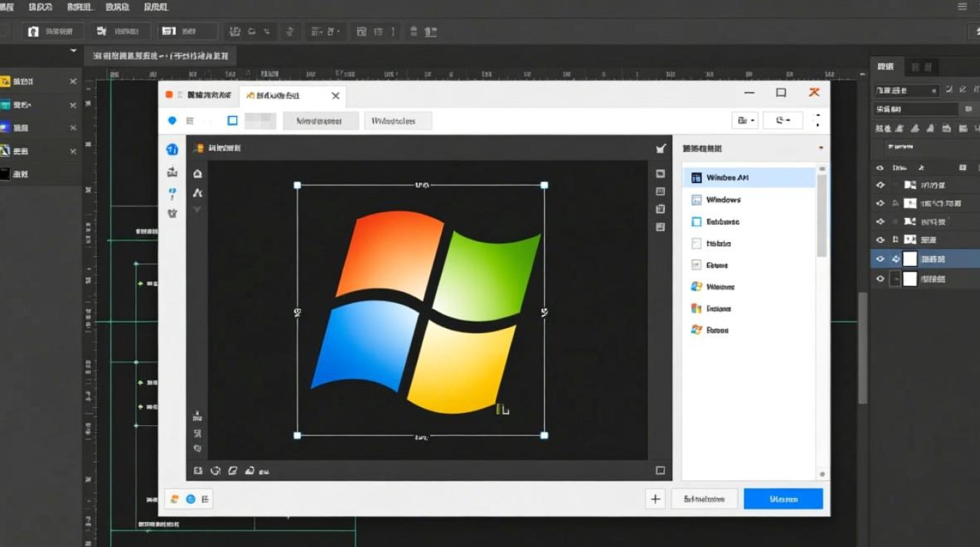The image size is (980, 547).
Task: Open the first menu in the top menu bar
Action: coord(9,7)
